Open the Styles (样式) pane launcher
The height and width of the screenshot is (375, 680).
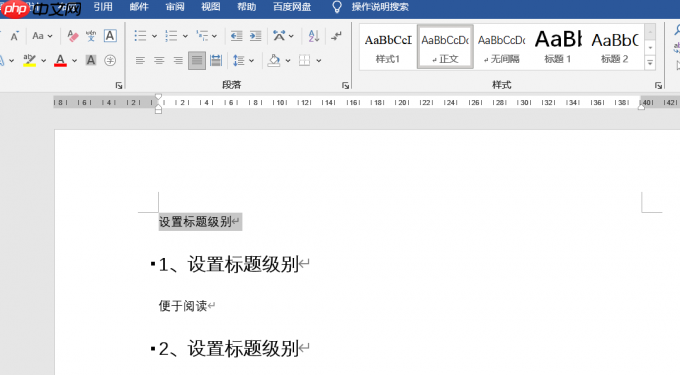pos(658,85)
